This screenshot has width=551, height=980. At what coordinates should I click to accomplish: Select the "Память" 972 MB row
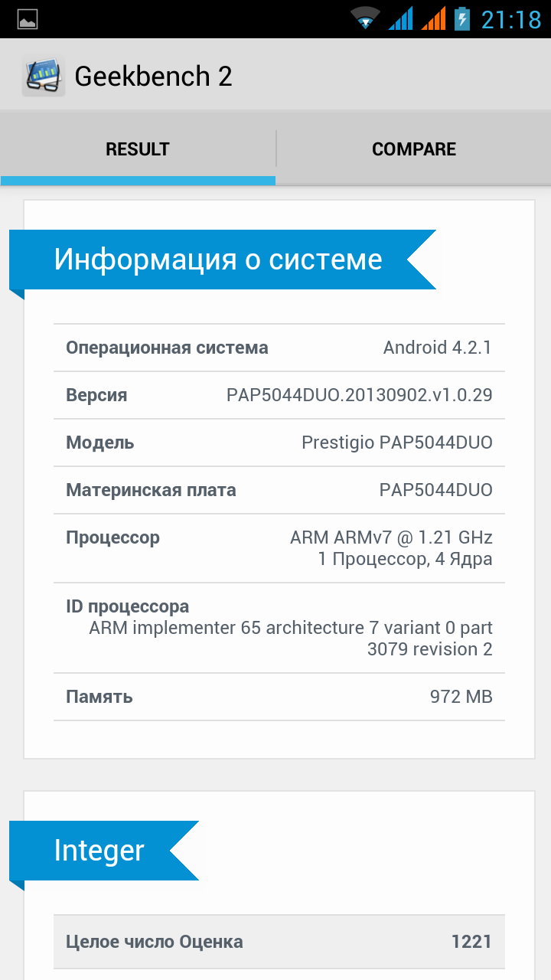coord(279,697)
